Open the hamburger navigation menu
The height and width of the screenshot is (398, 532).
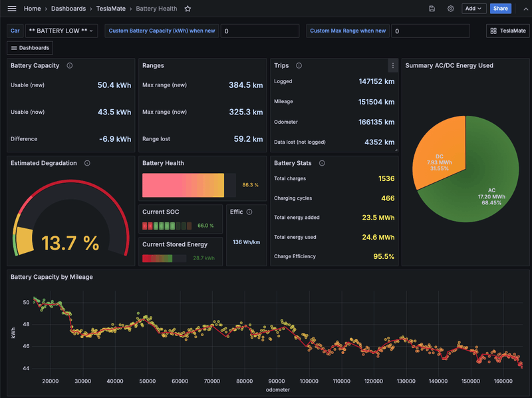click(x=12, y=9)
